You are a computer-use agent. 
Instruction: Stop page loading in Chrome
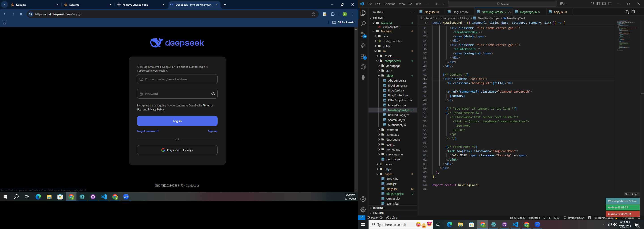point(21,14)
